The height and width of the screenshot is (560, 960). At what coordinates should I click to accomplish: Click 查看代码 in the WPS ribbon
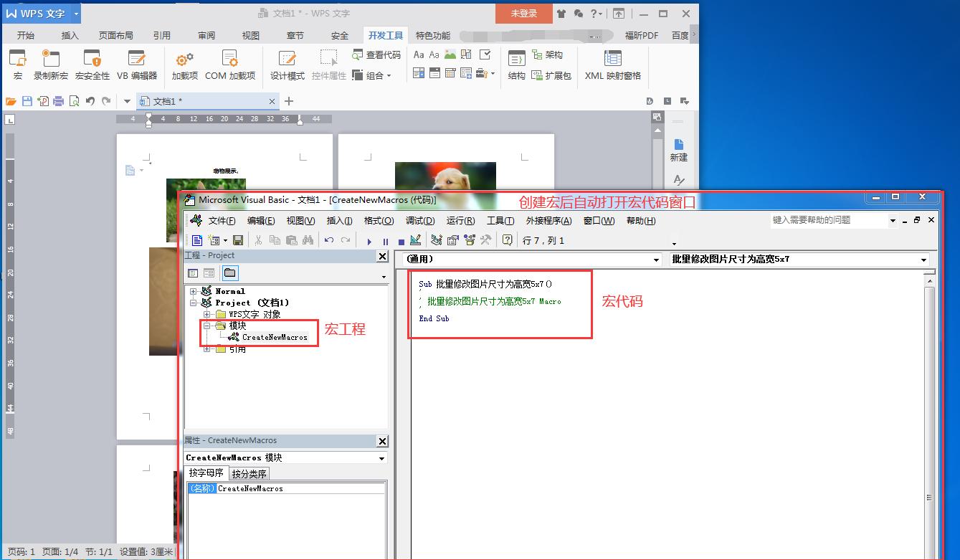pyautogui.click(x=376, y=54)
